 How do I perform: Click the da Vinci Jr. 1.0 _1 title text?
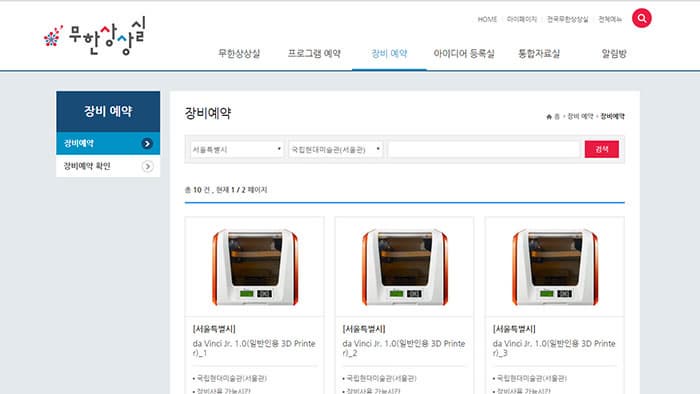tap(254, 348)
